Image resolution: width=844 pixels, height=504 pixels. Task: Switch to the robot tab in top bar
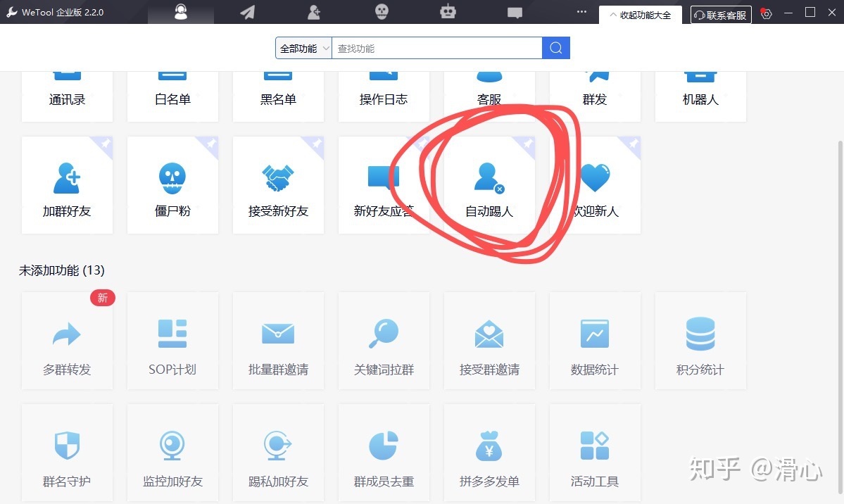(x=448, y=12)
